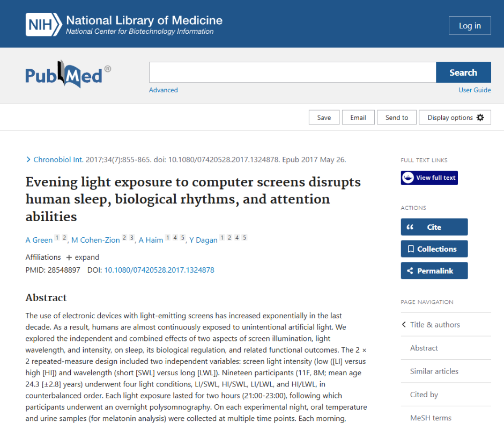Viewport: 504px width, 423px height.
Task: Click the PMID 28548897 text
Action: tap(53, 270)
